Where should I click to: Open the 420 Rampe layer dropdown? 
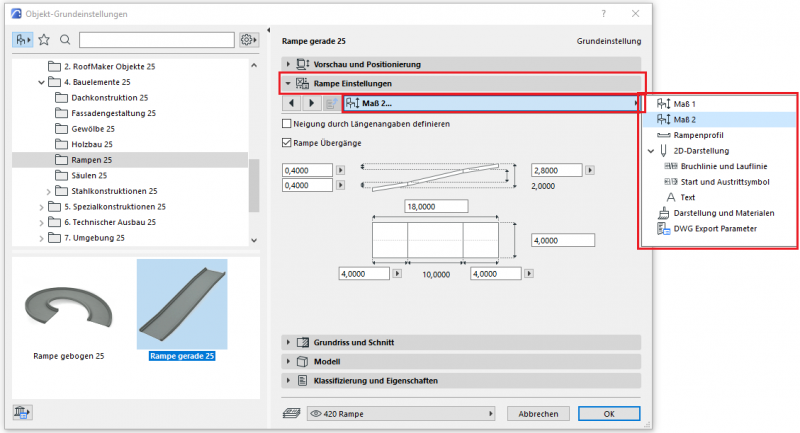[400, 413]
